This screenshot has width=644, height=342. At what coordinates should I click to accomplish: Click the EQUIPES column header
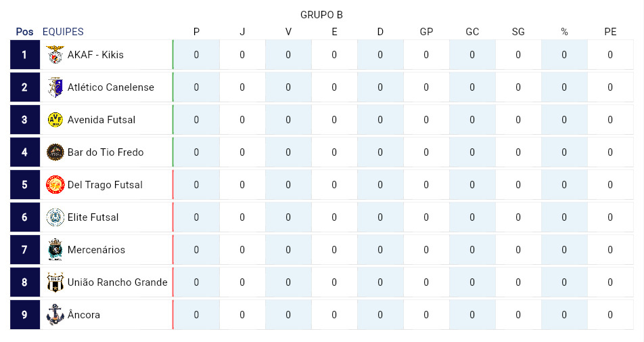tap(63, 32)
